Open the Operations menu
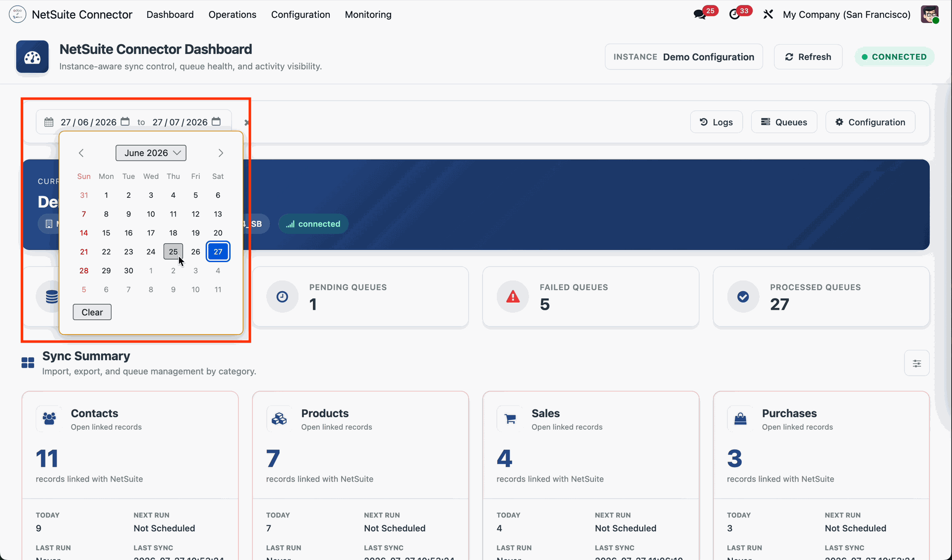The width and height of the screenshot is (952, 560). click(x=233, y=14)
